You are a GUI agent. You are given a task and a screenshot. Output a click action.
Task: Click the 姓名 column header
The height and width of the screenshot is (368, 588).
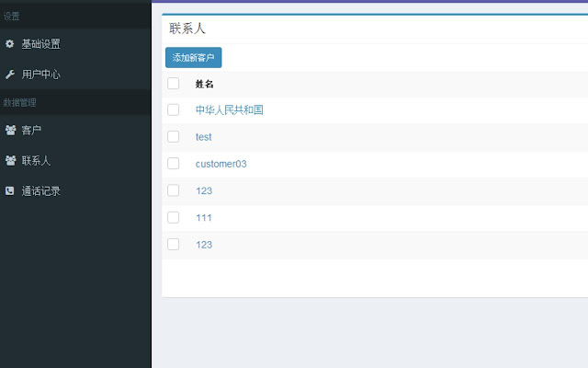204,84
